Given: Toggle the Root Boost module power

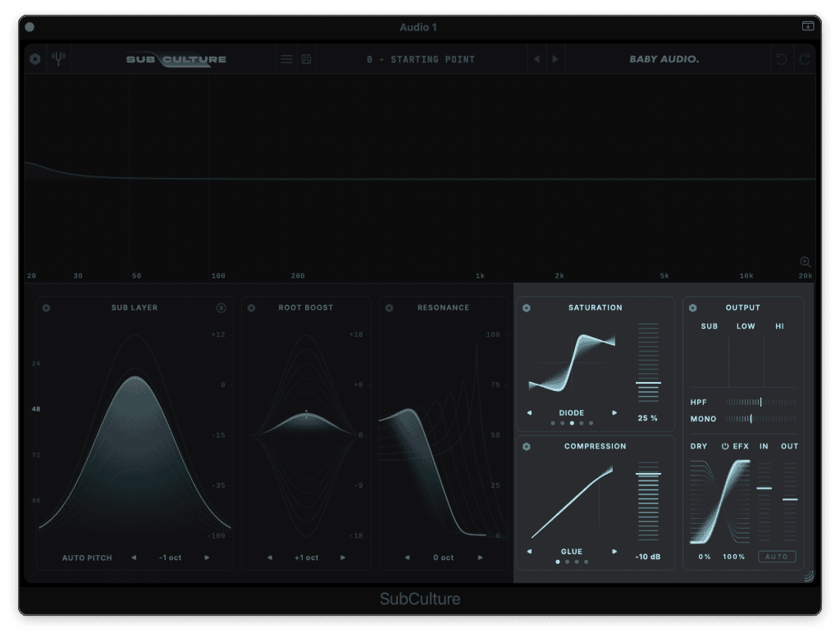Looking at the screenshot, I should point(251,307).
